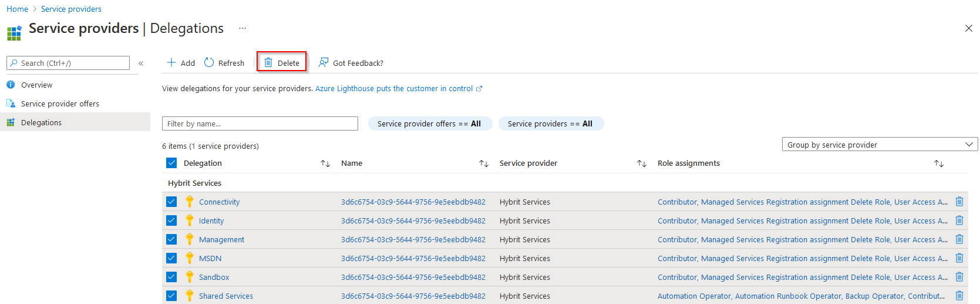
Task: Open the Shared Services delegation link
Action: pos(226,296)
